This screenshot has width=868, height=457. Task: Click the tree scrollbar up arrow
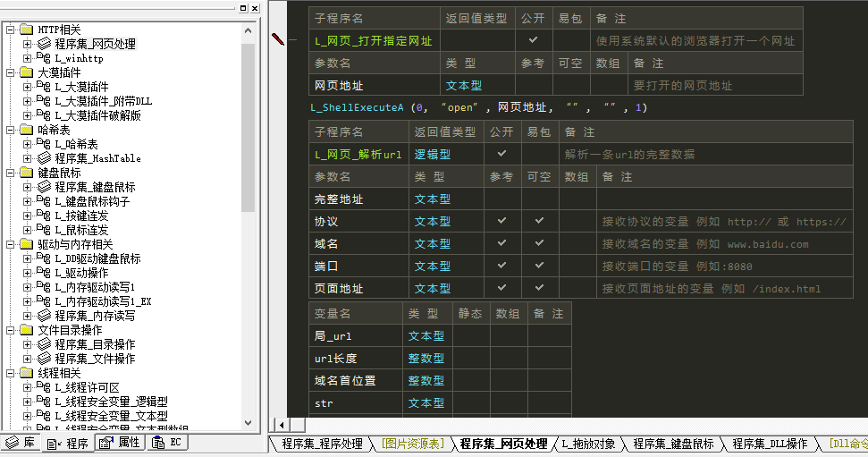[x=248, y=31]
